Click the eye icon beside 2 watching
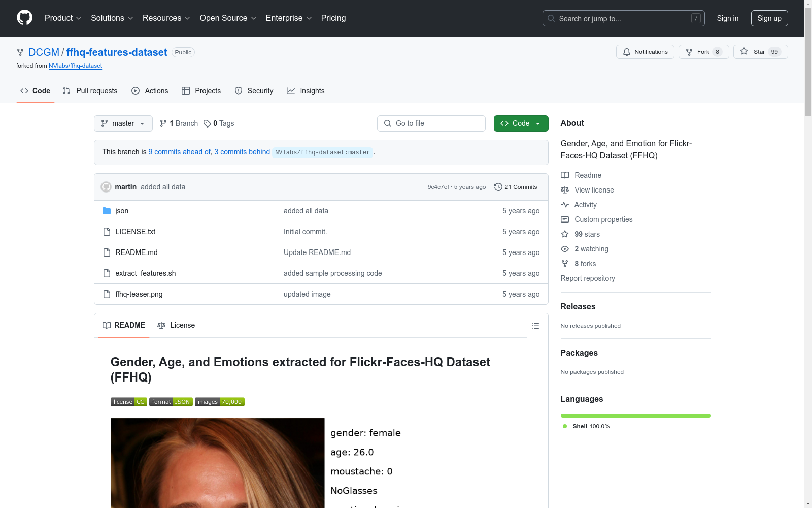The image size is (812, 508). (565, 249)
